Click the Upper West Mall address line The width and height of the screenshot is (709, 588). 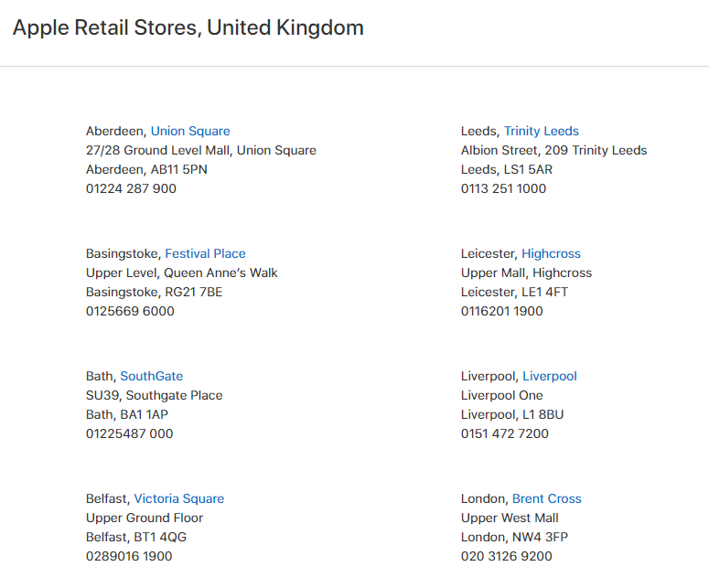click(x=510, y=518)
